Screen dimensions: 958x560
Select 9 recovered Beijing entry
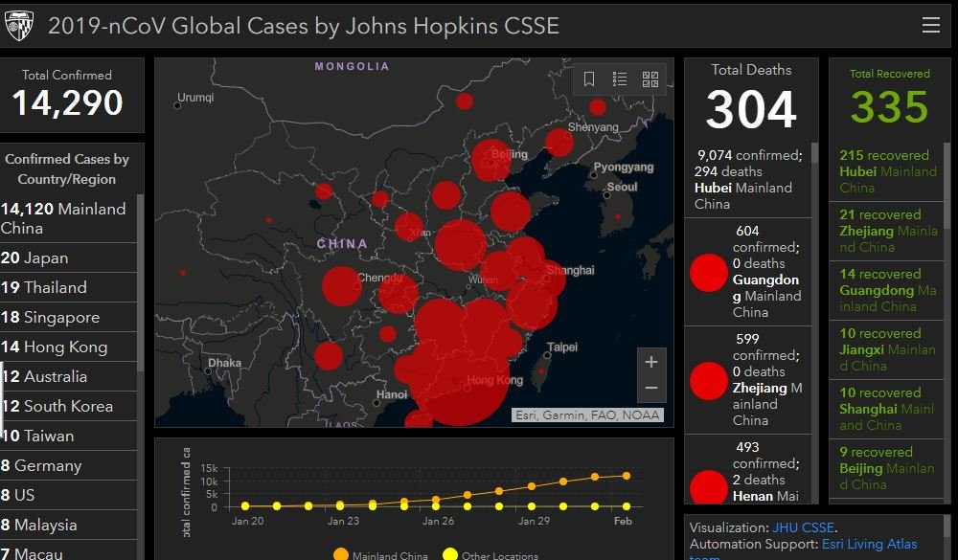[x=886, y=468]
